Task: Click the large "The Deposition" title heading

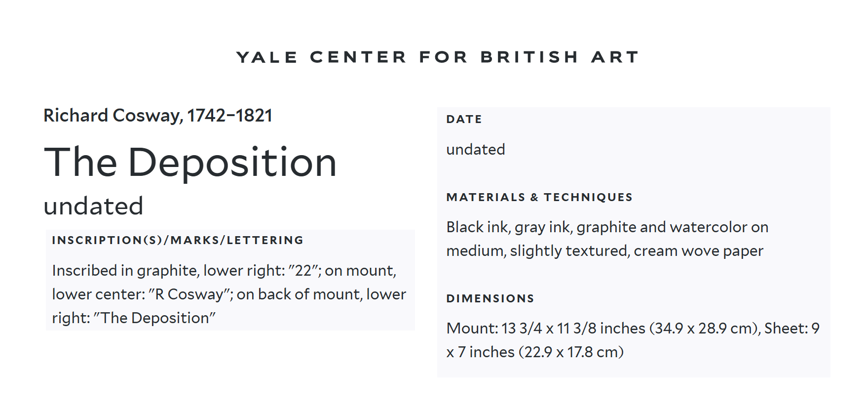Action: pos(190,163)
